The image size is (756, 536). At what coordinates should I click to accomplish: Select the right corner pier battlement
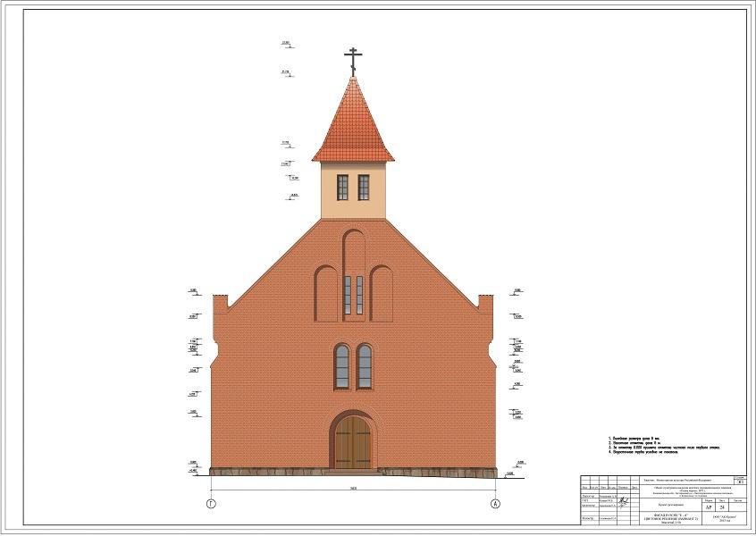point(486,304)
